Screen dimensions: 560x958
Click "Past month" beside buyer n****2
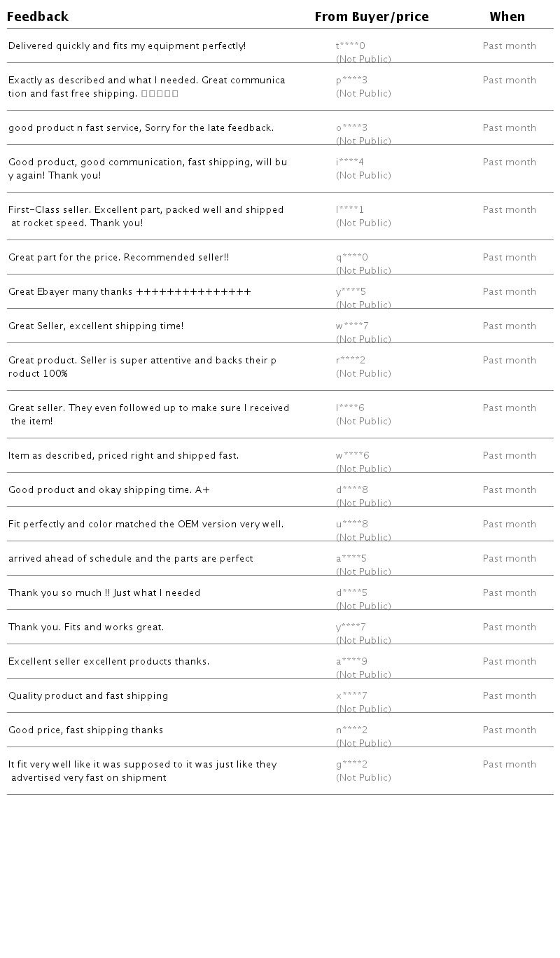509,730
